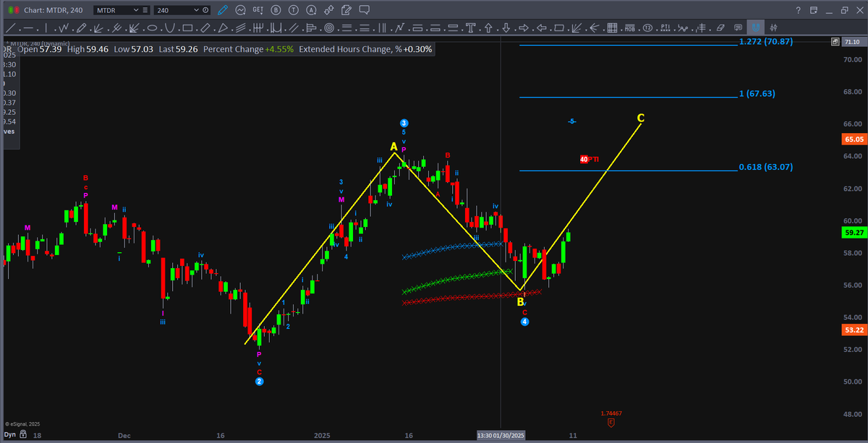This screenshot has width=868, height=443.
Task: Click the yellow wave C label
Action: (641, 118)
